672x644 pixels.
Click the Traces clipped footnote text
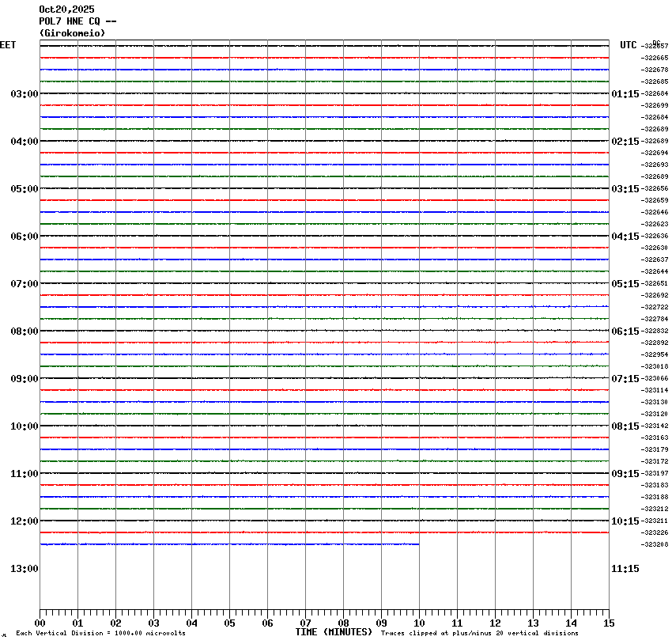click(x=479, y=633)
